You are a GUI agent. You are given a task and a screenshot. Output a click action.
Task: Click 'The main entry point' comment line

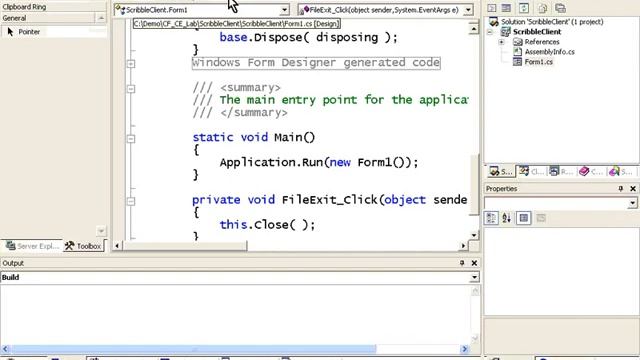(x=330, y=100)
